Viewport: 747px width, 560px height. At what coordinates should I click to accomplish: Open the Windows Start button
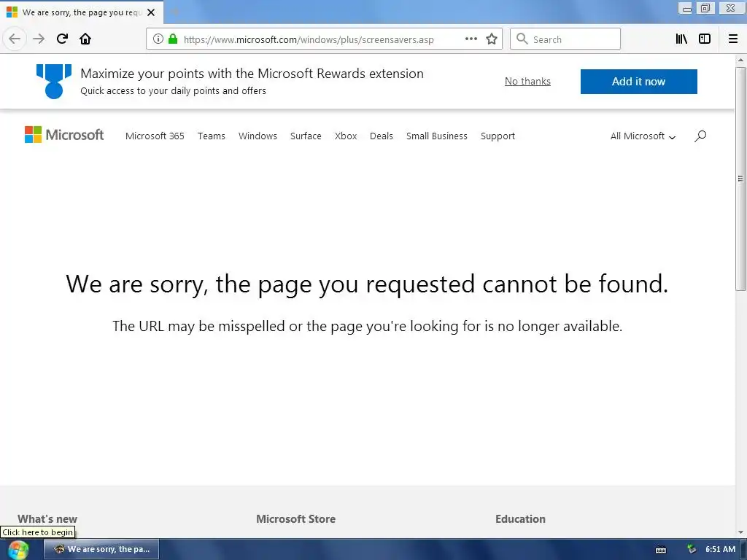(x=18, y=550)
